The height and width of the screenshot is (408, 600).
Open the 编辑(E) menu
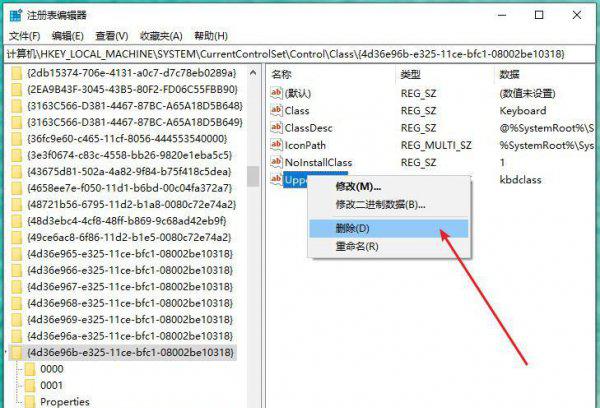[67, 36]
